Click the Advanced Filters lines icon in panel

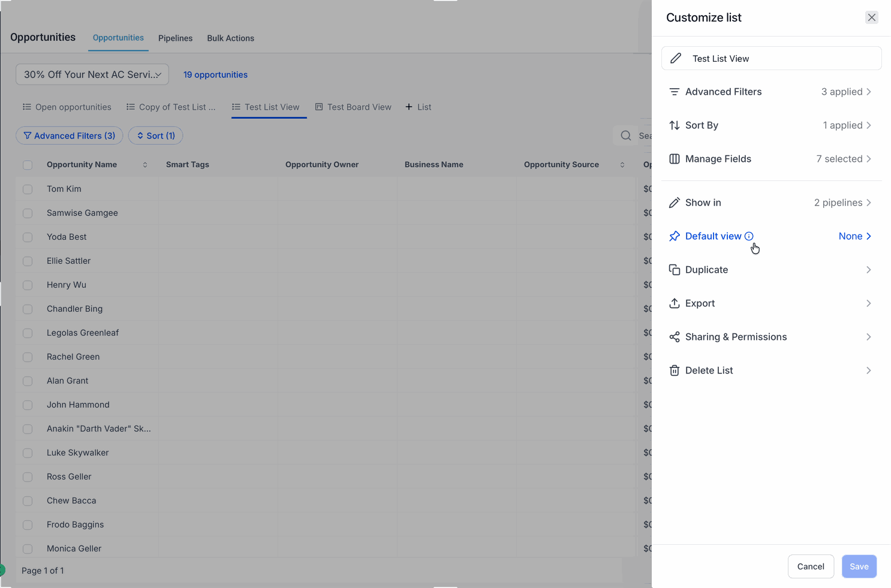[675, 92]
